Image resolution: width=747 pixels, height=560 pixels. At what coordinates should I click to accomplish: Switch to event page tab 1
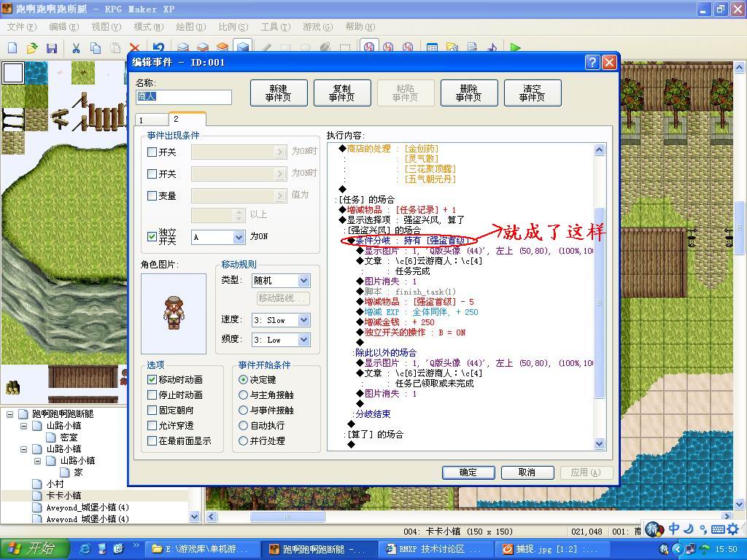(152, 120)
